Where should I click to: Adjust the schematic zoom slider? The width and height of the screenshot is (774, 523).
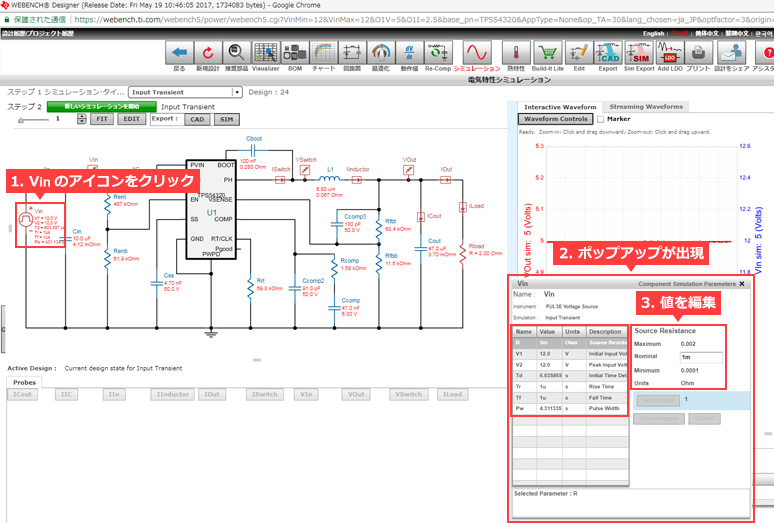[x=21, y=120]
